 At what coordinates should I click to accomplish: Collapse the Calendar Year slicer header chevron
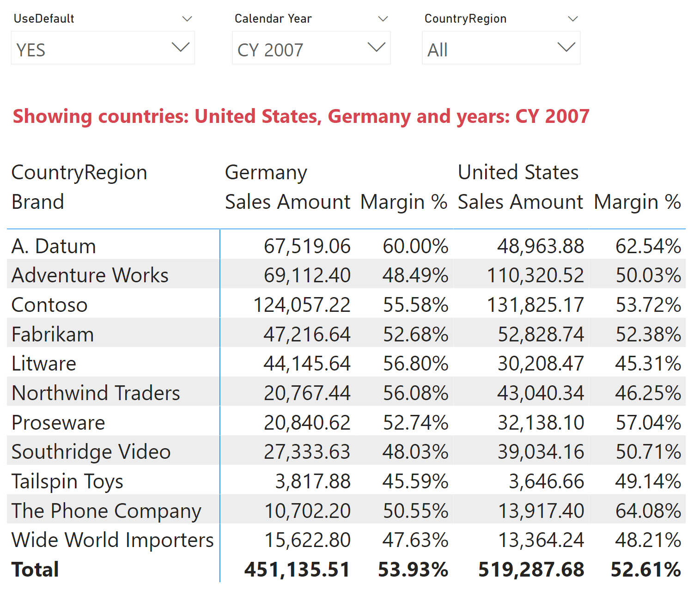[383, 19]
